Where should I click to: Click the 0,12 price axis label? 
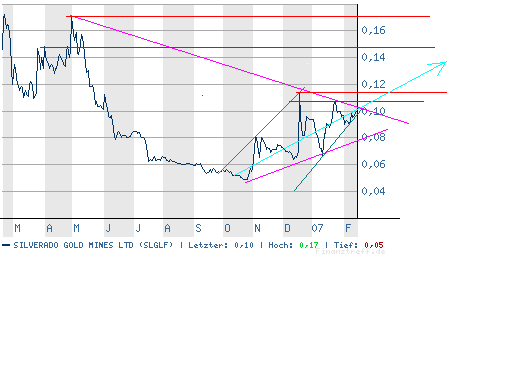pyautogui.click(x=373, y=84)
